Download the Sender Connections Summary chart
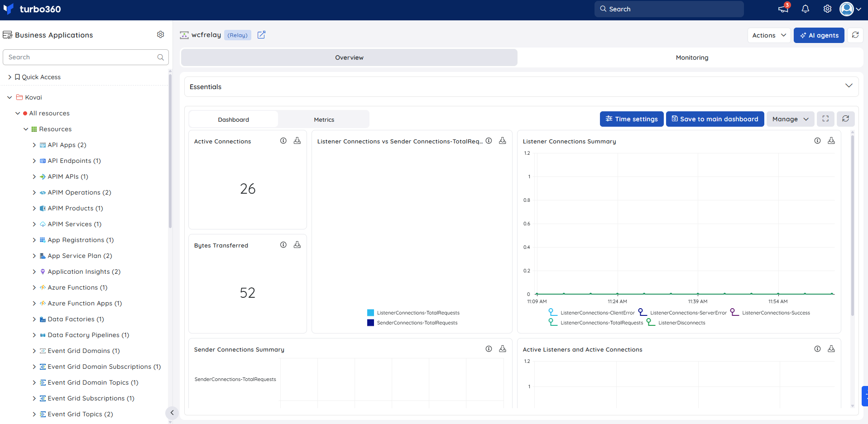Image resolution: width=868 pixels, height=424 pixels. pyautogui.click(x=503, y=349)
